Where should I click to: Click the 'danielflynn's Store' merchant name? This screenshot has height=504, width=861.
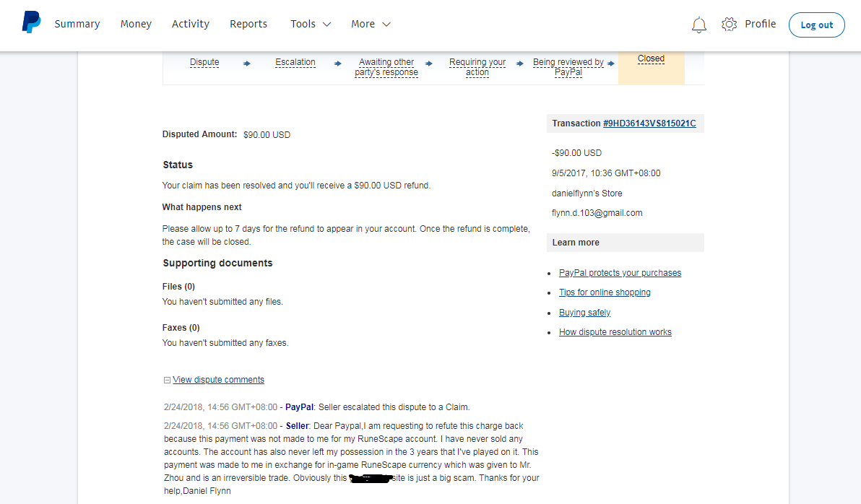[x=587, y=194]
